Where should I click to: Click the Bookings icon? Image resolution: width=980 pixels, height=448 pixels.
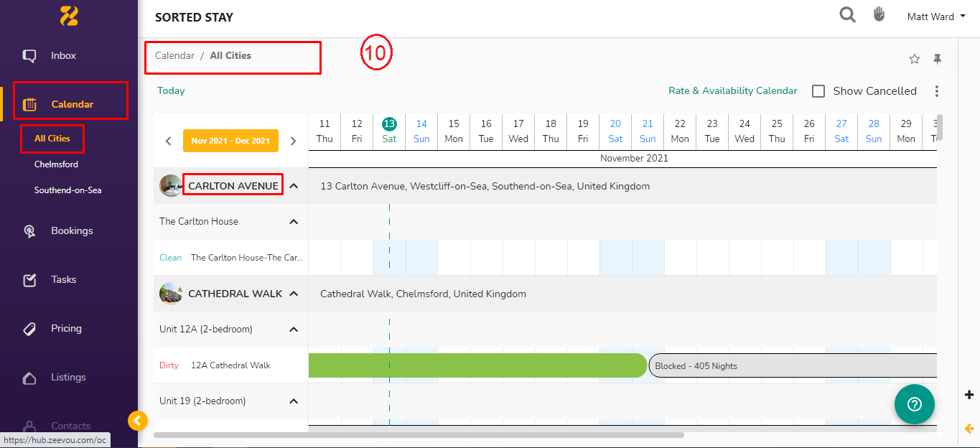pyautogui.click(x=29, y=230)
